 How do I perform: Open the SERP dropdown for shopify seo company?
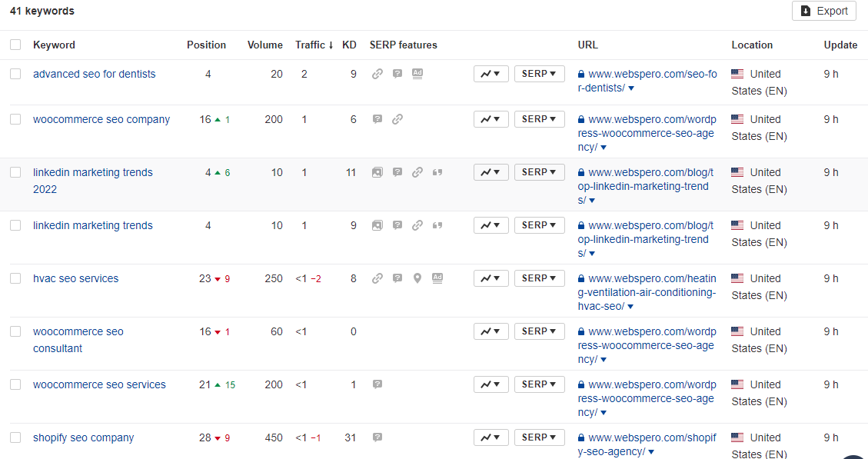coord(539,437)
